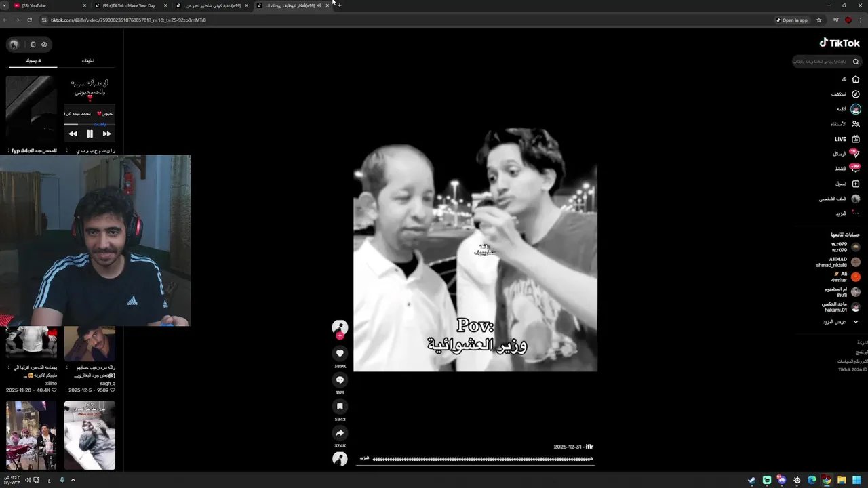The width and height of the screenshot is (868, 488).
Task: Open comments on the video
Action: pyautogui.click(x=340, y=380)
